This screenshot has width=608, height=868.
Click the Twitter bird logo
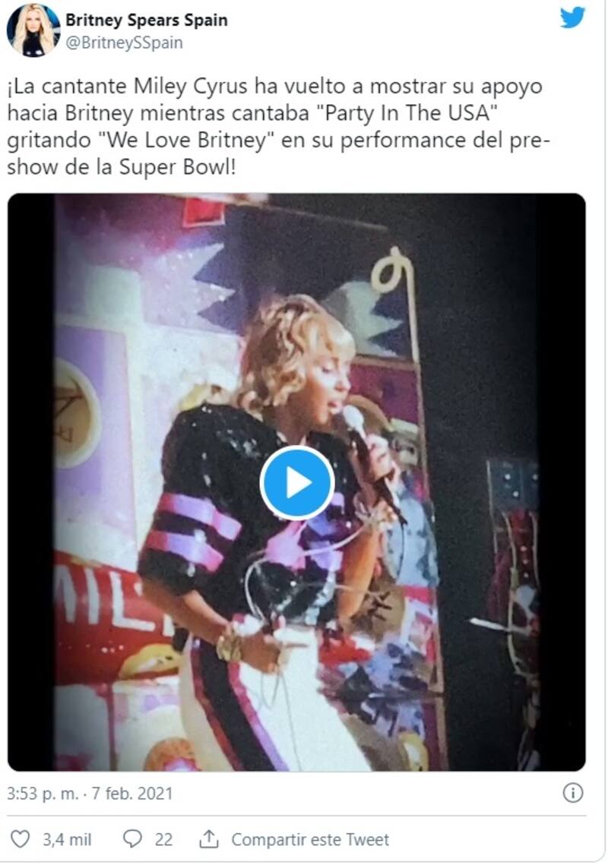[x=572, y=17]
